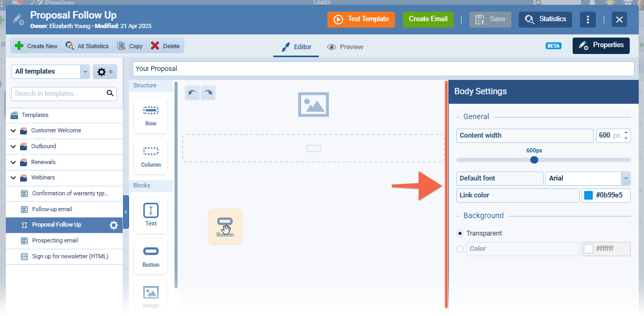
Task: Click the redo arrow in the editor
Action: 208,93
